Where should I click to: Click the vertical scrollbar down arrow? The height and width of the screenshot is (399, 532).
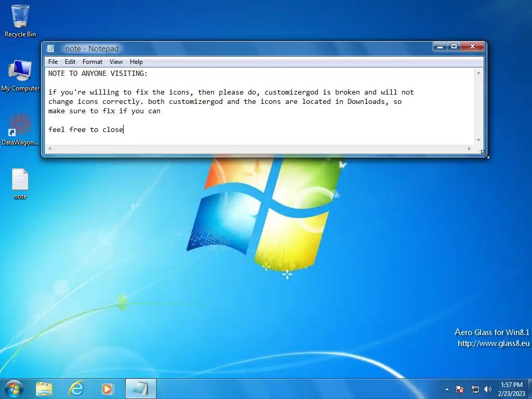click(x=478, y=140)
